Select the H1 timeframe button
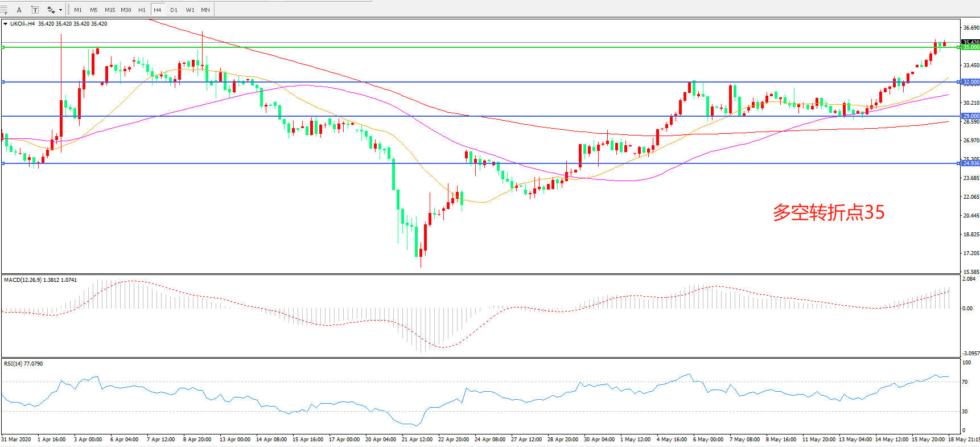Screen dimensions: 980x447 click(x=142, y=10)
